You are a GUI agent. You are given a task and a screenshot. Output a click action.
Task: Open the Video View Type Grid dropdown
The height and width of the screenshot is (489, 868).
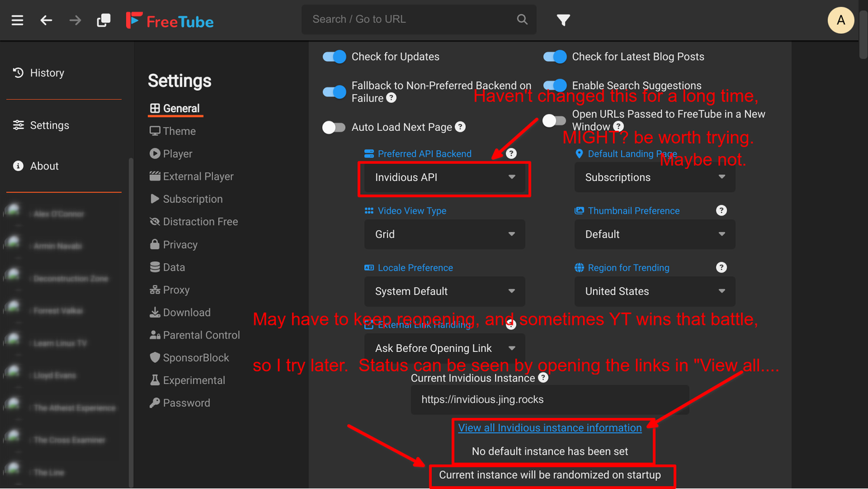click(445, 235)
